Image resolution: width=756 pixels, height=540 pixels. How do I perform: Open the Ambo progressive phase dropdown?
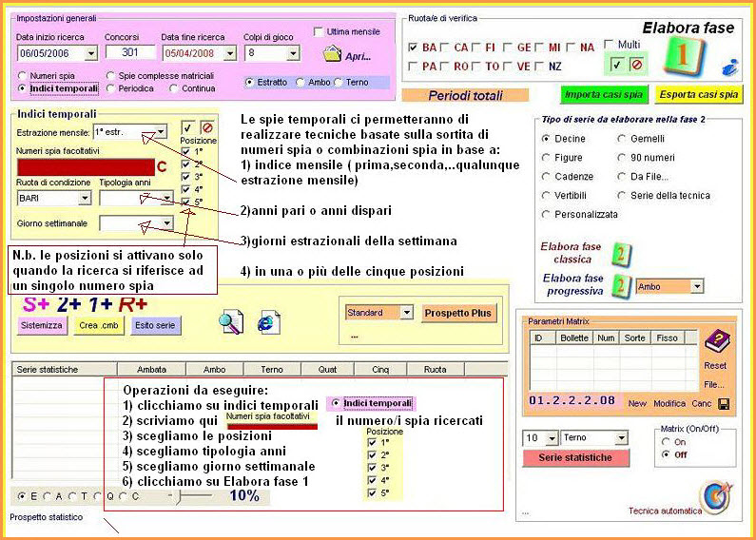pos(697,286)
